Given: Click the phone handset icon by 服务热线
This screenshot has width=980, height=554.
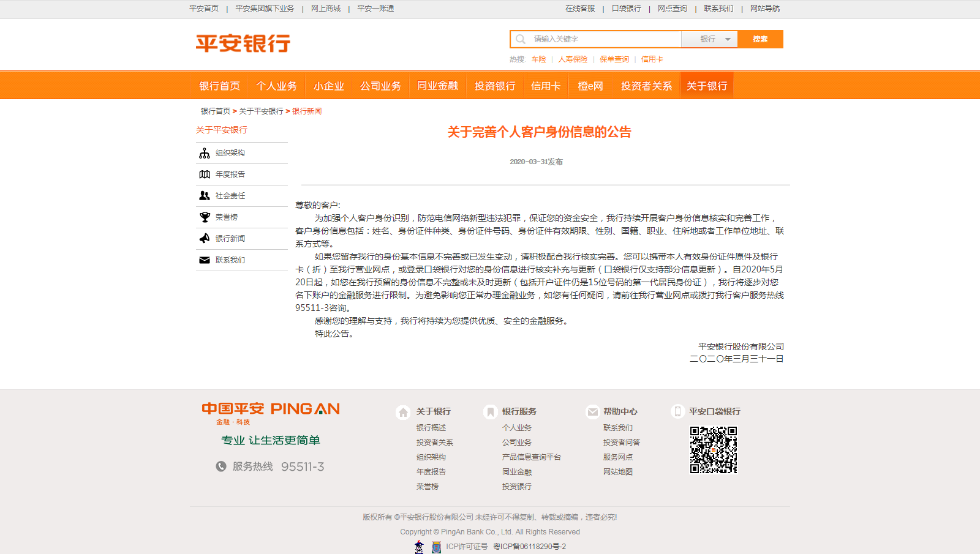Looking at the screenshot, I should coord(221,466).
